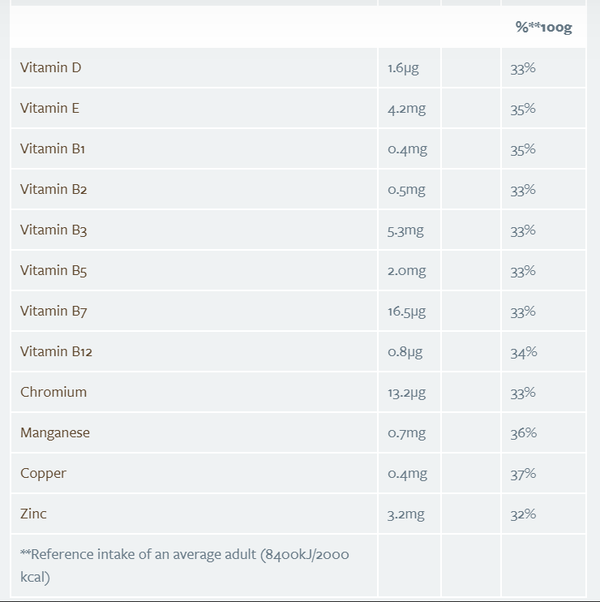
Task: Click the Copper row label
Action: point(43,473)
